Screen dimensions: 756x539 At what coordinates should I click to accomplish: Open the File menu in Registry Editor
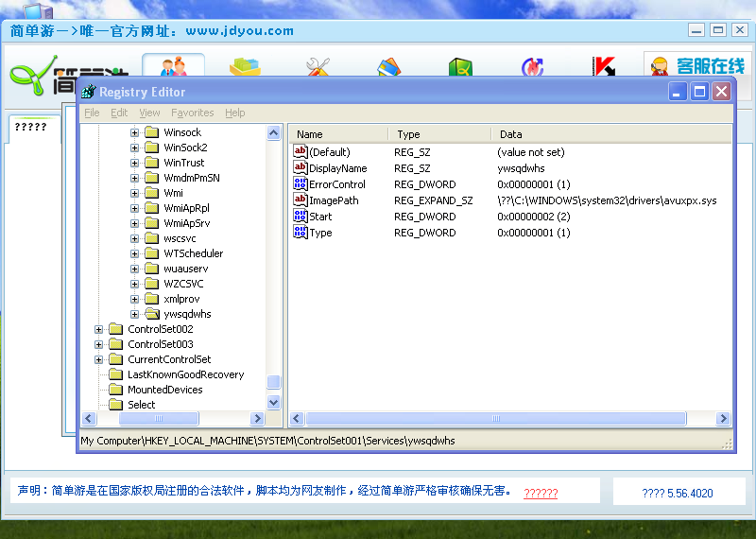(92, 113)
